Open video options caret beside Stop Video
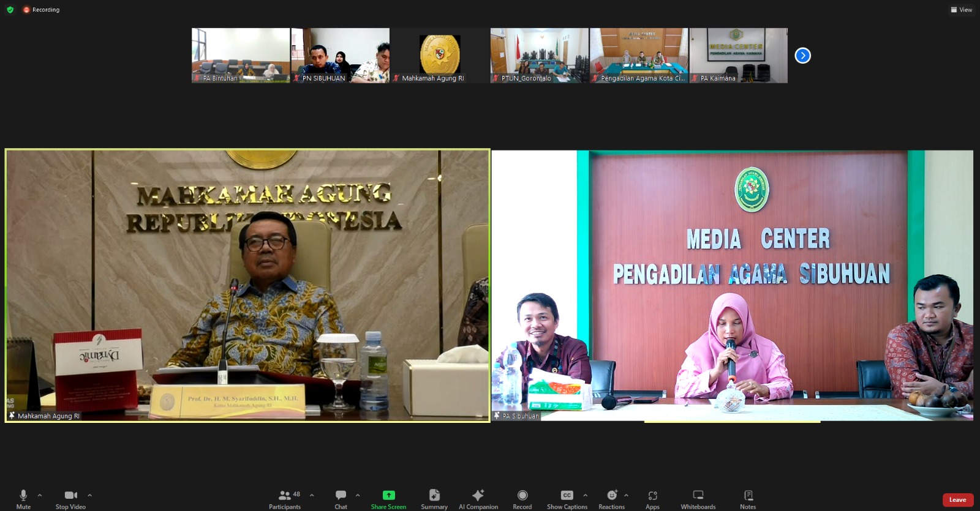980x511 pixels. pyautogui.click(x=89, y=495)
